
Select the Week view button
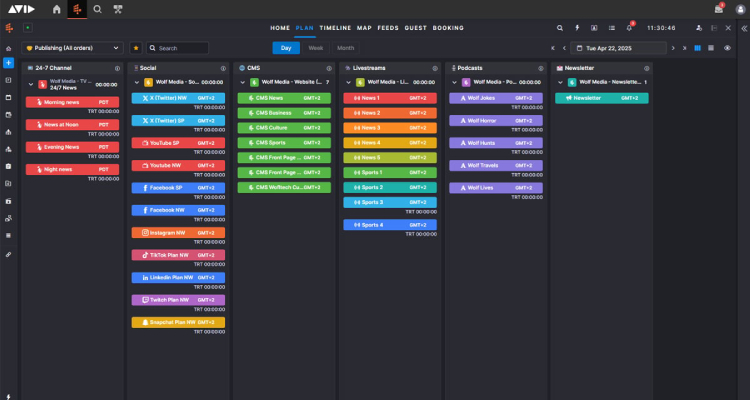pos(315,48)
